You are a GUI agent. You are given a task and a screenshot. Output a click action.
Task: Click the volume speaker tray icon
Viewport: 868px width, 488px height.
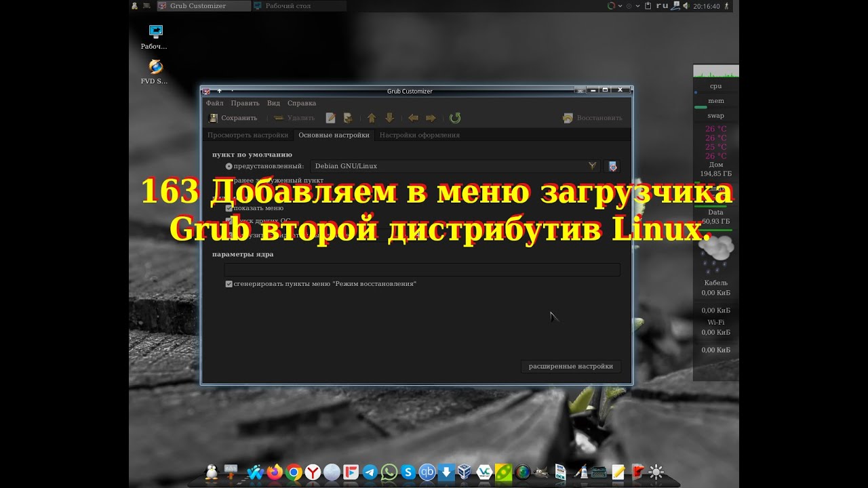pos(686,6)
